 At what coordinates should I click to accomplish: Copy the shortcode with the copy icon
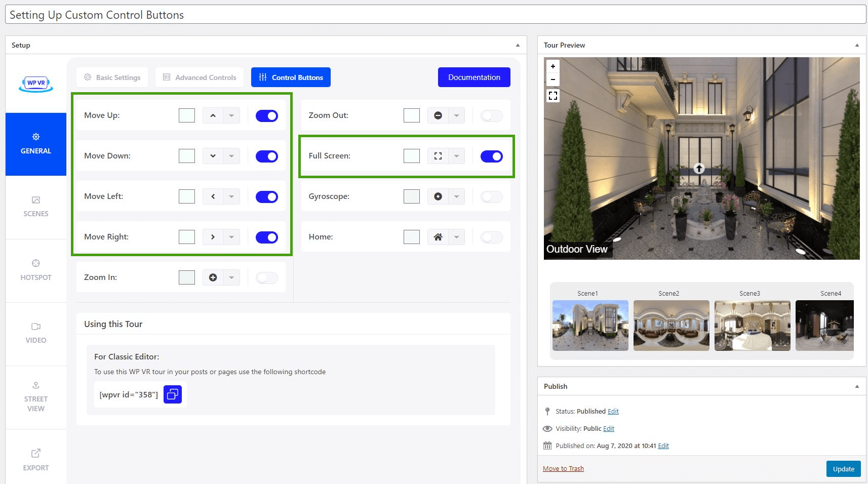173,394
